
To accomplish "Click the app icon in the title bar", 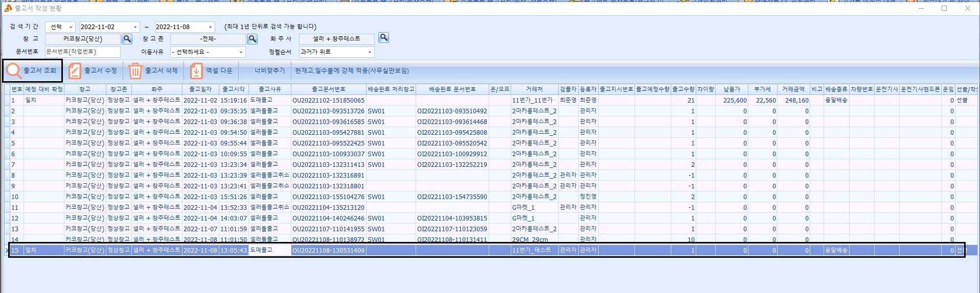I will pyautogui.click(x=8, y=8).
